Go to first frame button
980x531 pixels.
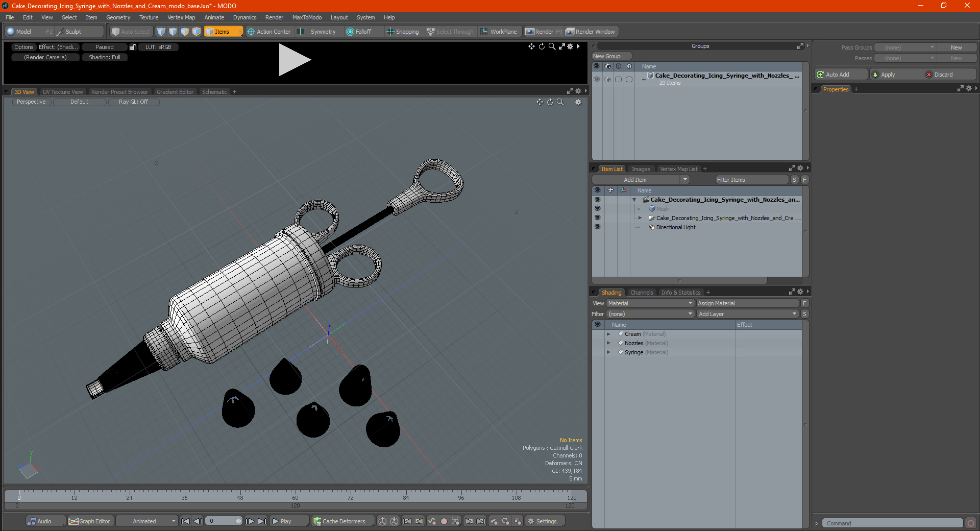[186, 521]
